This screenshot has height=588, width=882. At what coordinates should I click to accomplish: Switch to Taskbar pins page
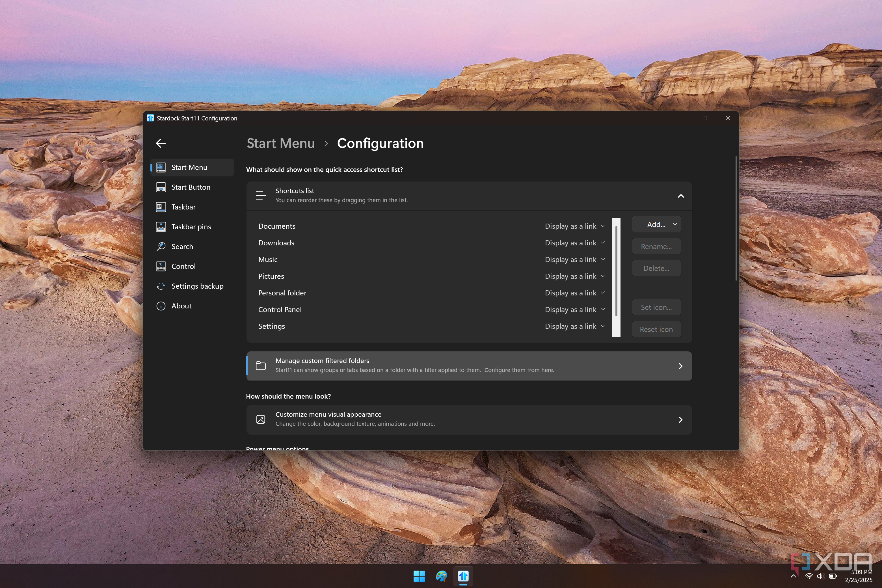(192, 227)
